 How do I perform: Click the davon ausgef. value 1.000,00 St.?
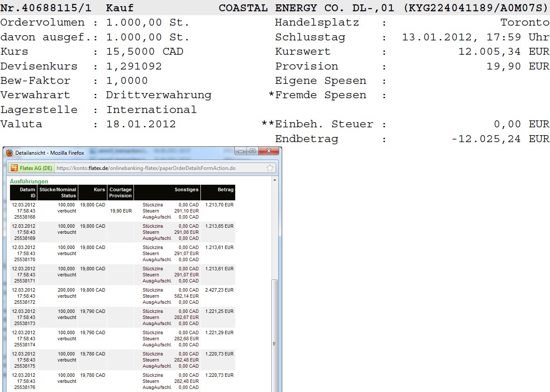[x=148, y=37]
